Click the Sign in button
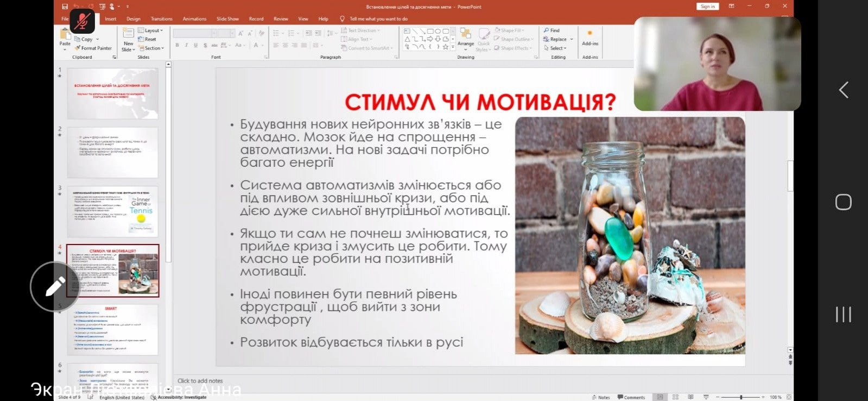 coord(707,7)
